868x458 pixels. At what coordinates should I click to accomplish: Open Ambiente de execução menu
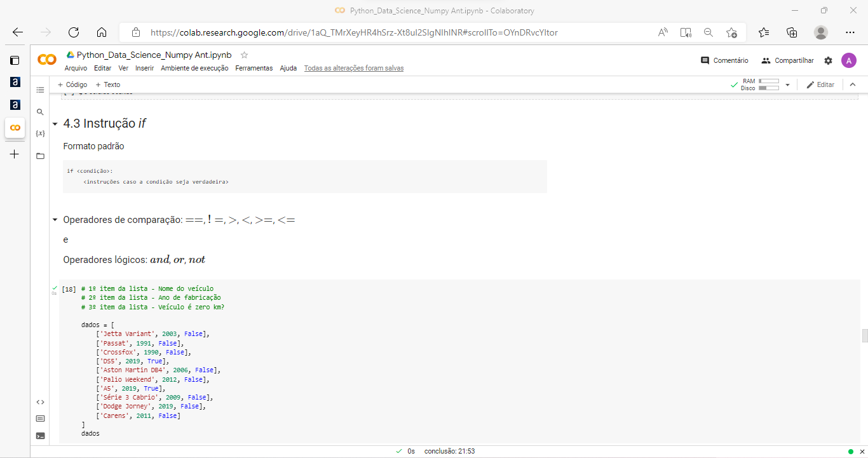point(194,68)
